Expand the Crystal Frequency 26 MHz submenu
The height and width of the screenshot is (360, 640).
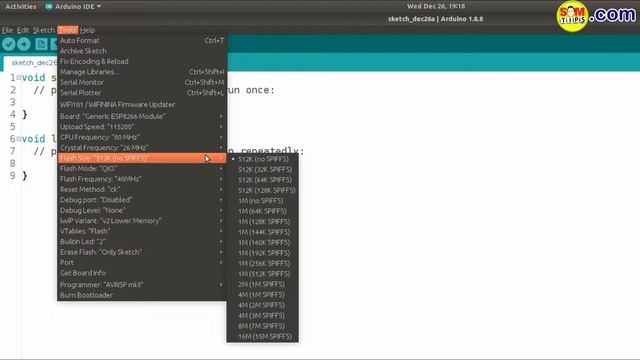142,148
